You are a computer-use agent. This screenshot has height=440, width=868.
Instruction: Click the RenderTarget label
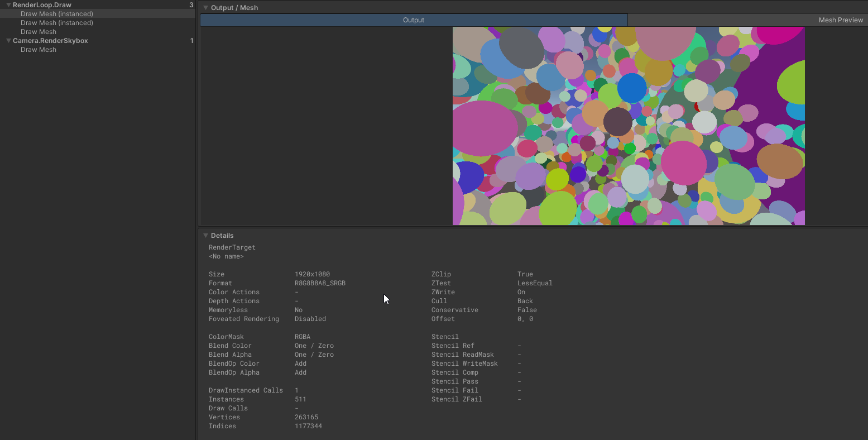[232, 247]
